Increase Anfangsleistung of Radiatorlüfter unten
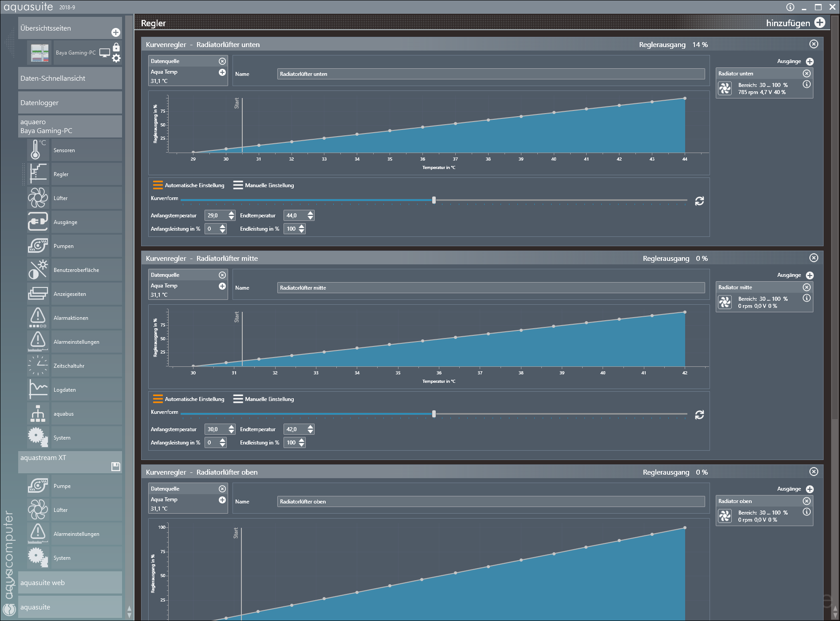 [223, 226]
